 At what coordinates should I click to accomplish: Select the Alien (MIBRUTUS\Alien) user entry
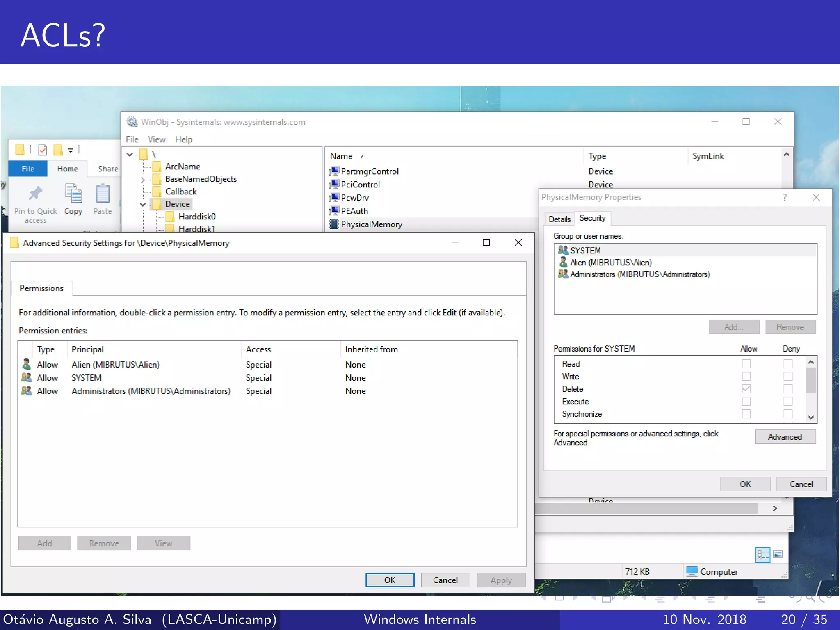610,262
